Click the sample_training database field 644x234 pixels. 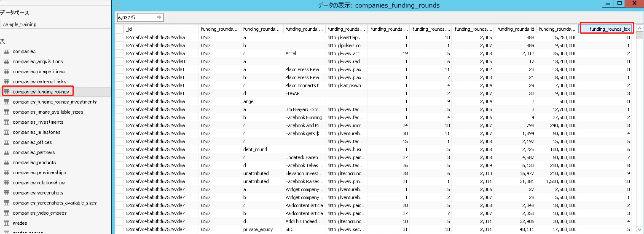(55, 24)
